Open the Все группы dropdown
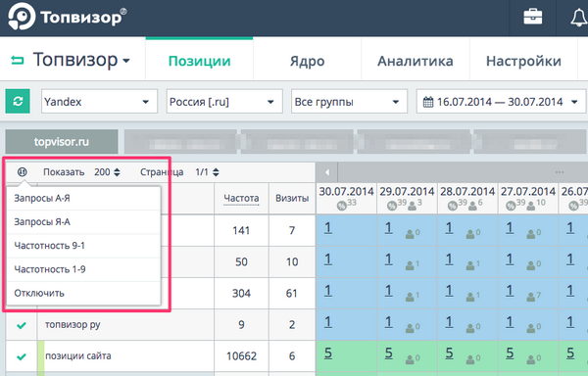The height and width of the screenshot is (376, 588). pos(349,101)
